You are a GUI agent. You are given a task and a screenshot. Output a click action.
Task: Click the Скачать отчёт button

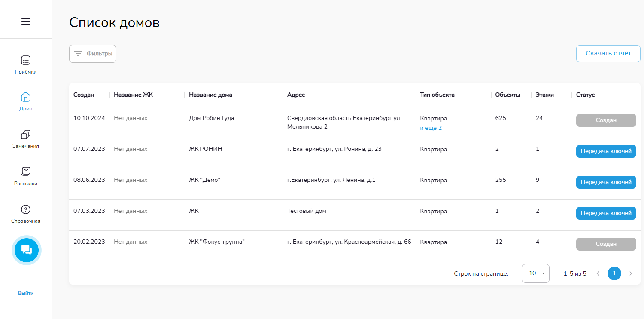click(x=608, y=54)
